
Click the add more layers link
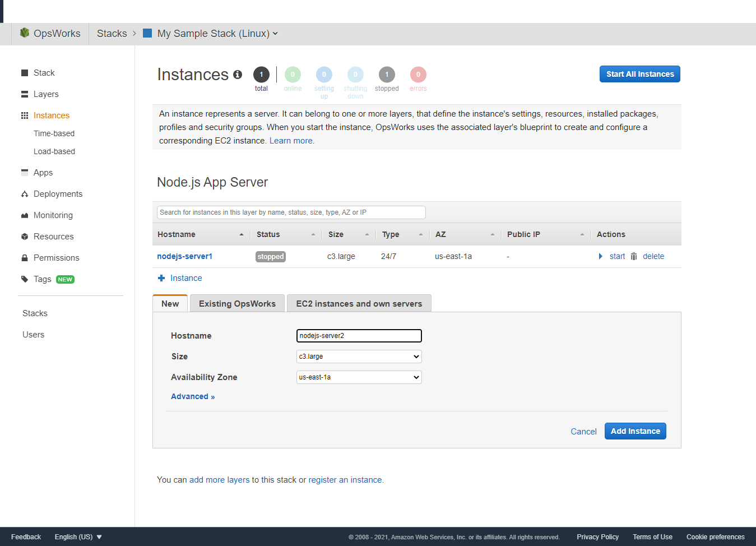(220, 480)
